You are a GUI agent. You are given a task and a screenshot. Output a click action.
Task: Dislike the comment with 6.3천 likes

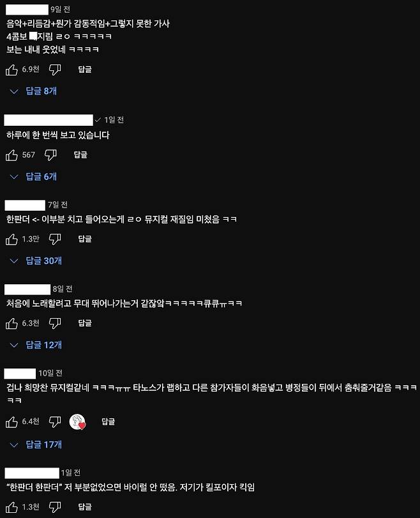click(55, 323)
